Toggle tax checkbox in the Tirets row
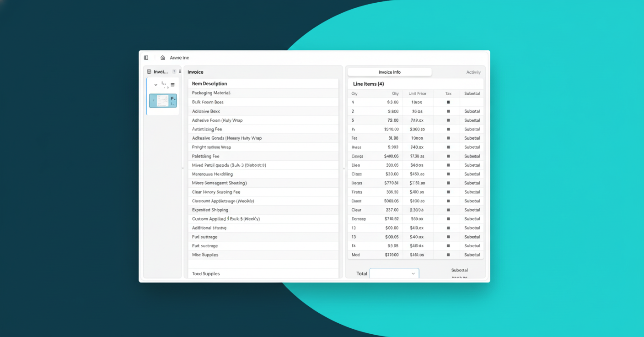644x337 pixels. tap(448, 192)
